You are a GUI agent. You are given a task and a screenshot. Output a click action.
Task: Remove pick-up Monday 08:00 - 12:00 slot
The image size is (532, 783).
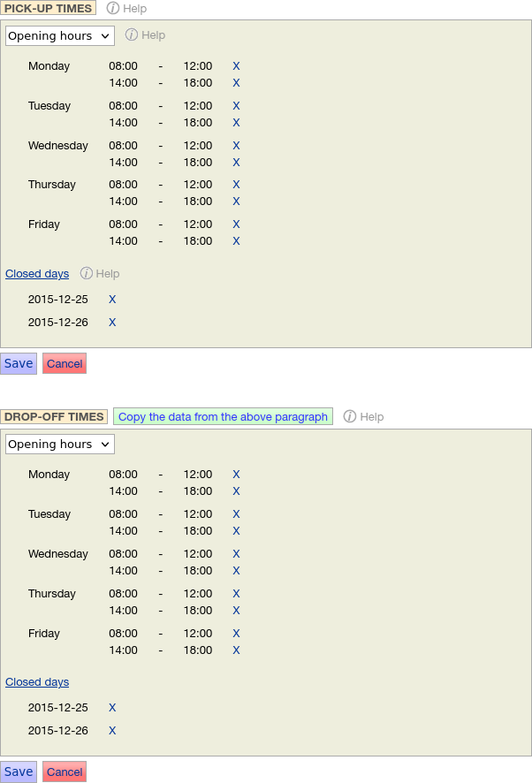coord(236,66)
